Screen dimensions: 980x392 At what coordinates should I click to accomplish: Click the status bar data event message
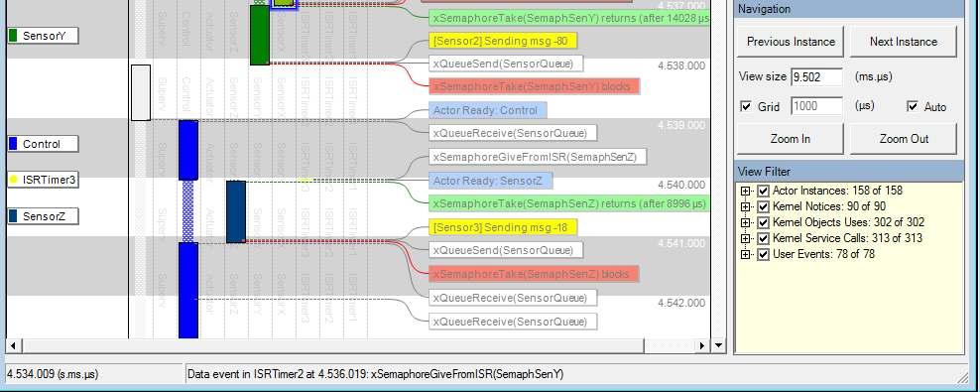[375, 374]
